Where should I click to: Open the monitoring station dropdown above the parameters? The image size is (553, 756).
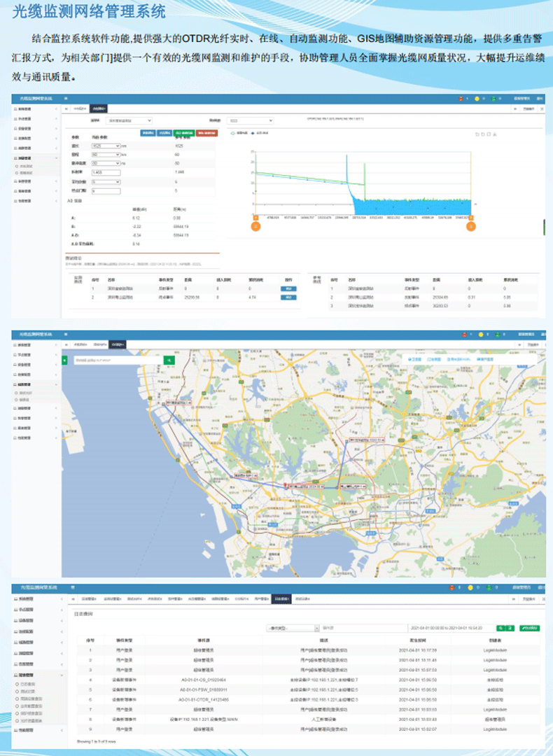tap(129, 120)
